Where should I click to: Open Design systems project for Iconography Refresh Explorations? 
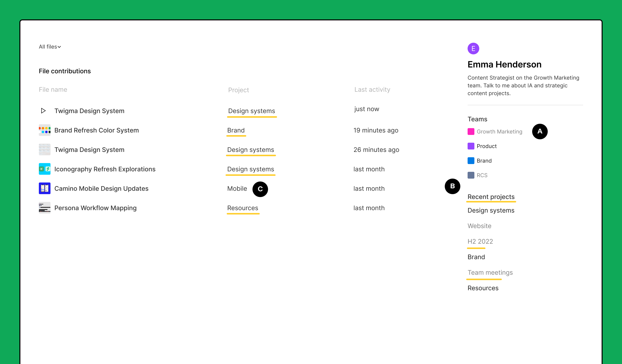pos(251,169)
